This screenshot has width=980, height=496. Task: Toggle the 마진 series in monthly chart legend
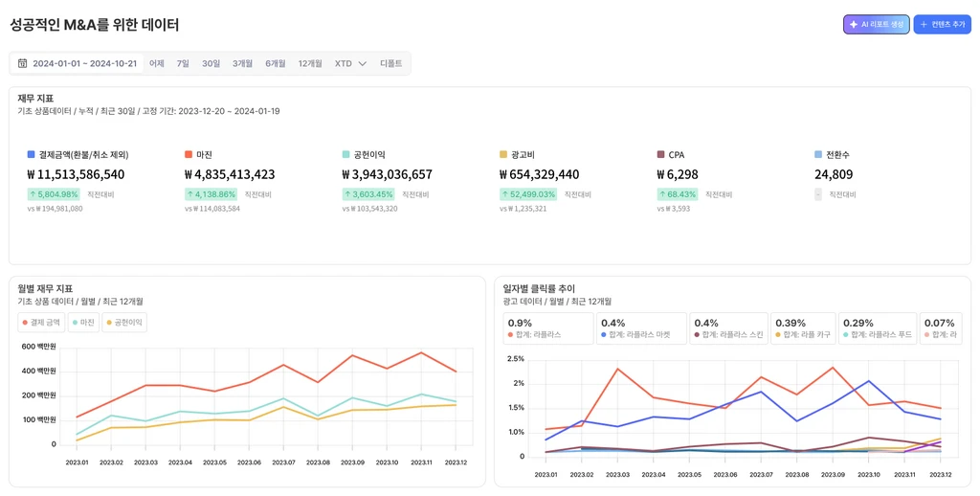83,323
